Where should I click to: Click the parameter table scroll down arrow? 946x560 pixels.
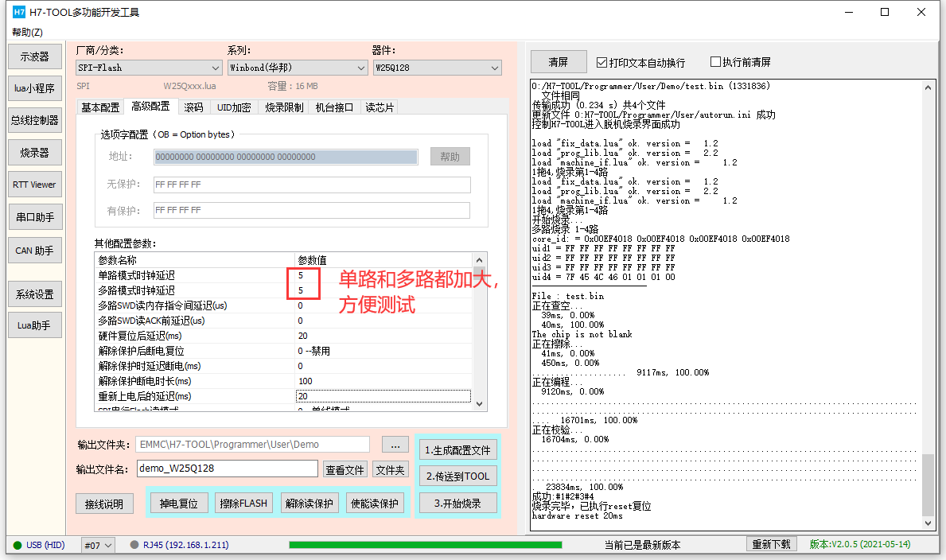click(480, 404)
